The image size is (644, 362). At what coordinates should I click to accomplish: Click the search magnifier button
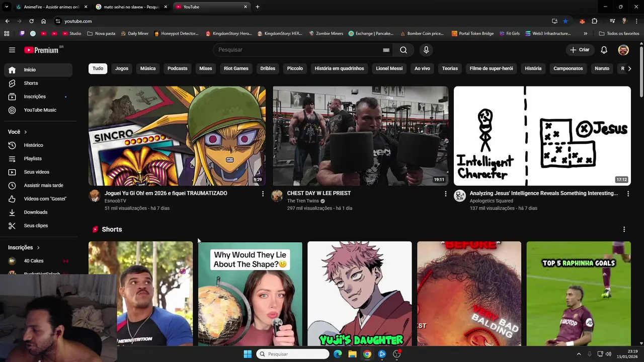click(x=404, y=50)
